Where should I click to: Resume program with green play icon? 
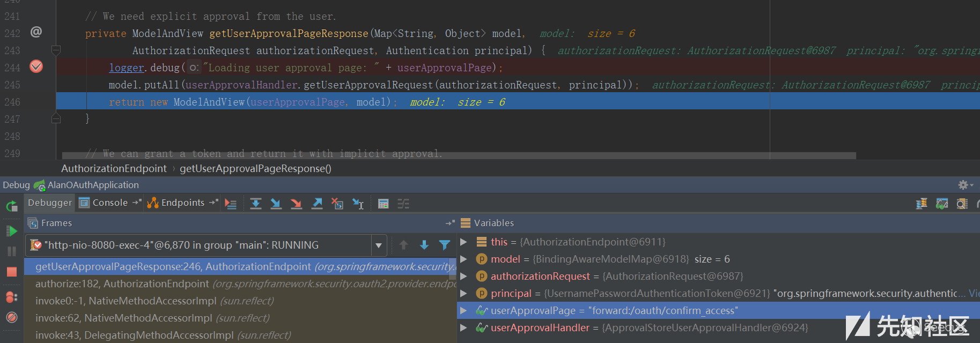tap(11, 231)
